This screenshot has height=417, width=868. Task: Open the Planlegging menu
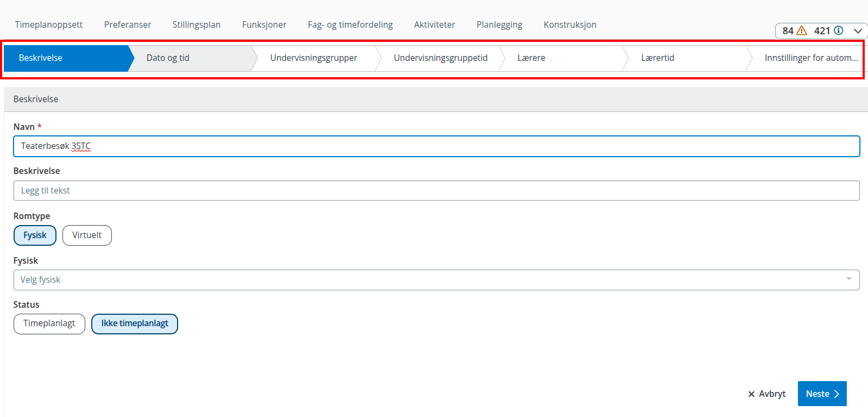499,24
